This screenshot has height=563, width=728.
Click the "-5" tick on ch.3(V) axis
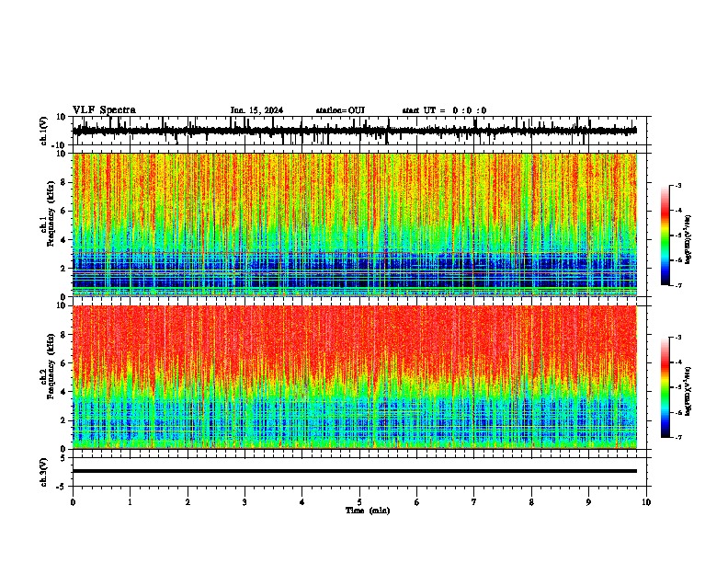tap(63, 487)
